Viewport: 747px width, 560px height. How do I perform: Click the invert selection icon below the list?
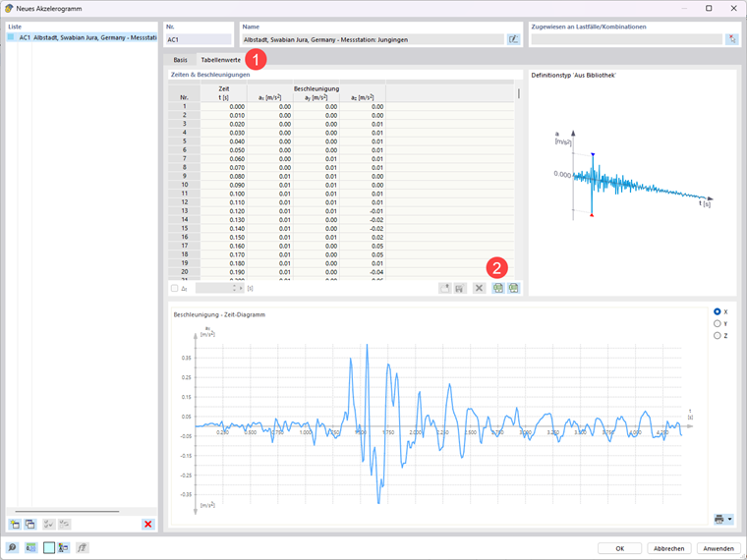pyautogui.click(x=64, y=525)
